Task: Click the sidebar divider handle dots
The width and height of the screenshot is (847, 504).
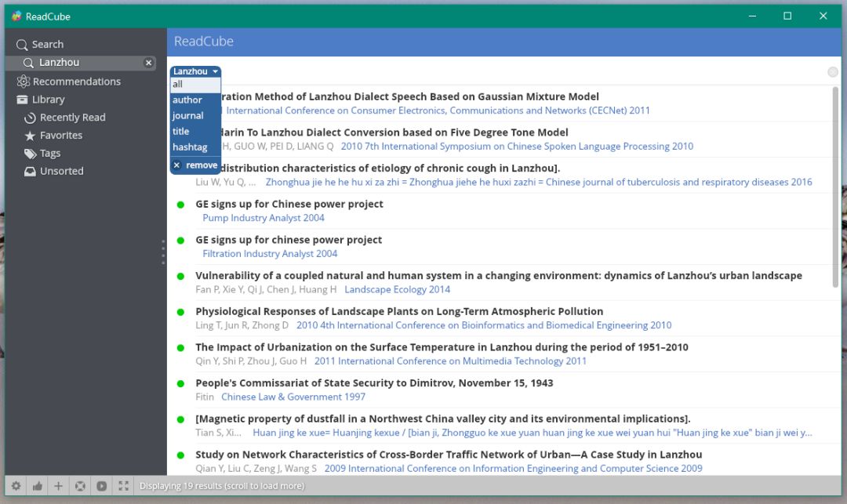Action: coord(163,252)
